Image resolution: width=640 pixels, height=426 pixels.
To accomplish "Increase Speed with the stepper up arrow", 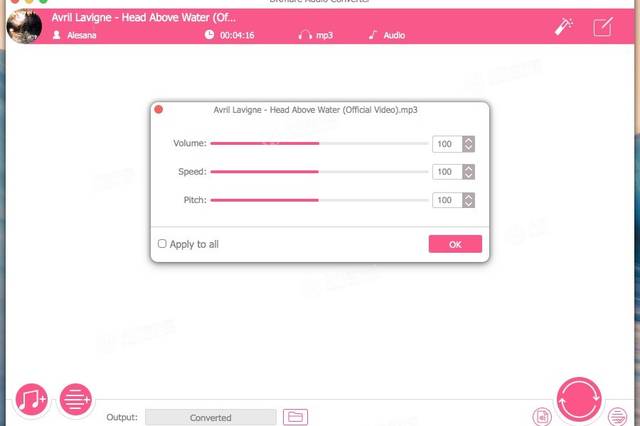I will (469, 168).
